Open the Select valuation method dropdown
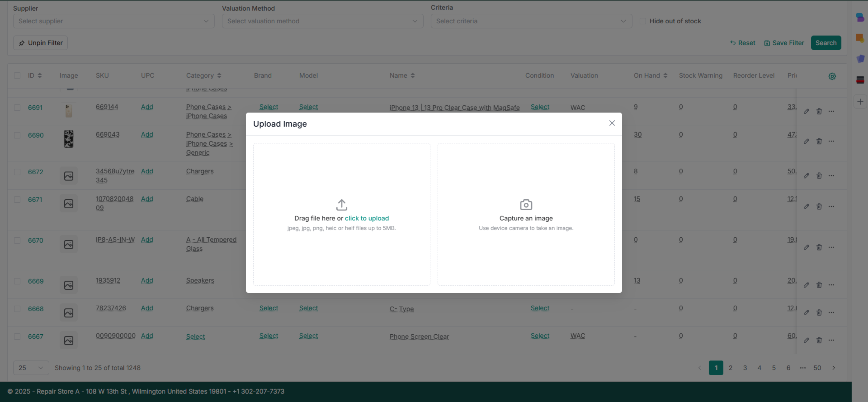Screen dimensions: 868x402 (323, 21)
